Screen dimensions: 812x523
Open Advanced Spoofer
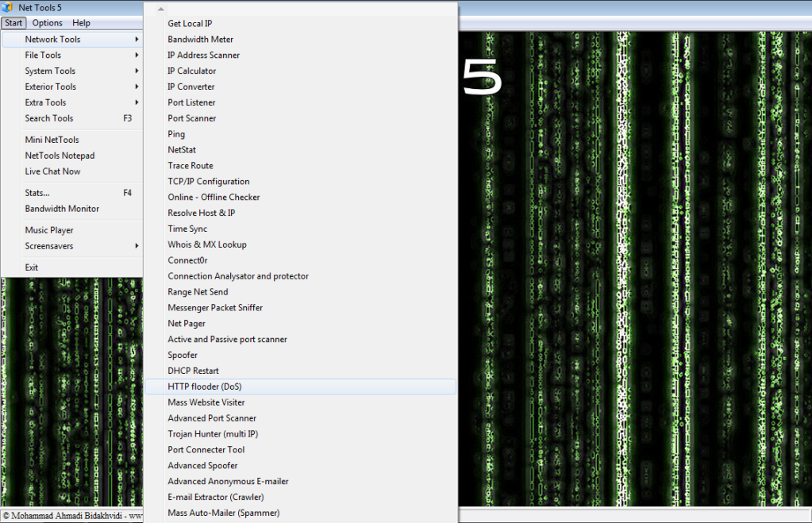pyautogui.click(x=300, y=466)
